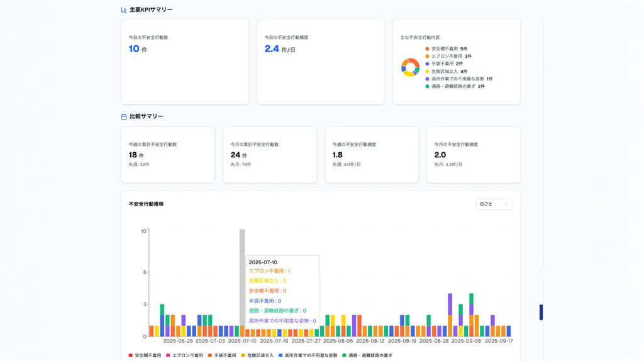Toggle 手袋不着用 series in the bottom chart legend
The width and height of the screenshot is (644, 361).
pyautogui.click(x=222, y=355)
